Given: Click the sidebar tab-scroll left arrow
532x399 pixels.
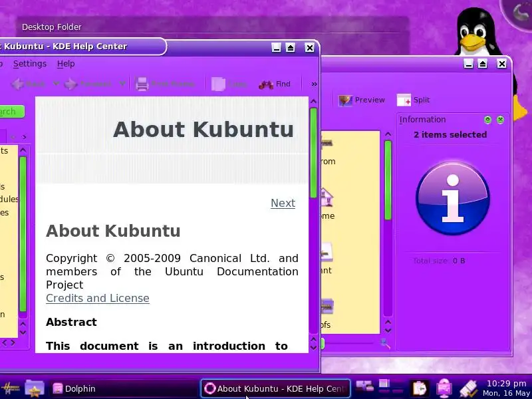Looking at the screenshot, I should pyautogui.click(x=13, y=137).
